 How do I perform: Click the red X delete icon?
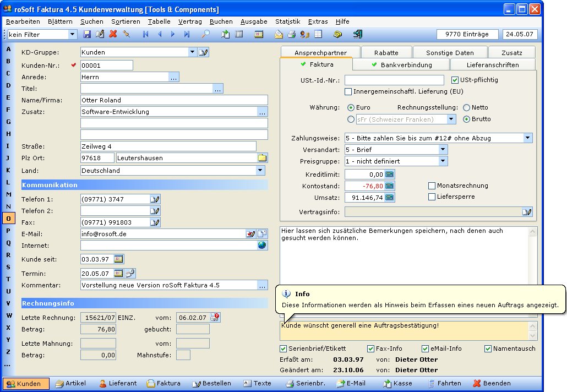[113, 34]
